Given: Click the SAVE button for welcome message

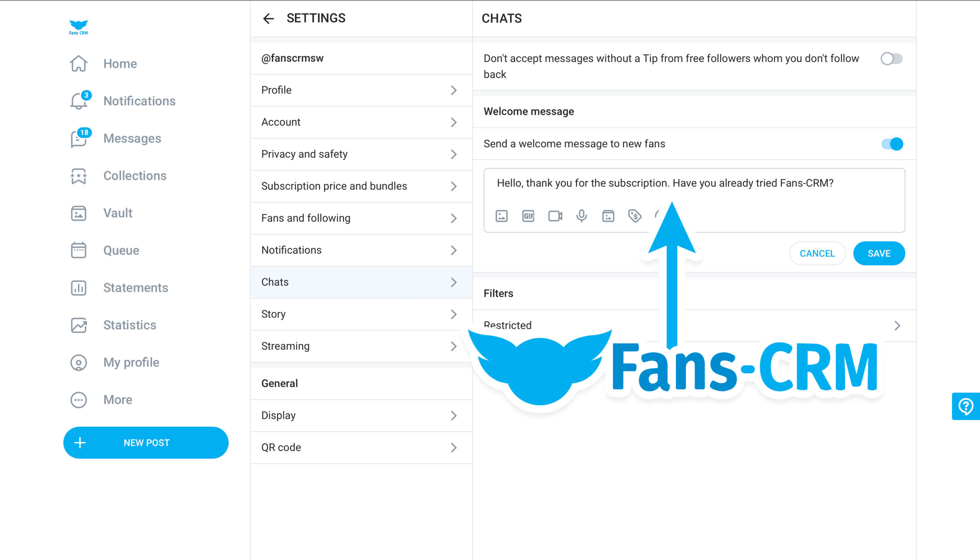Looking at the screenshot, I should pos(879,253).
